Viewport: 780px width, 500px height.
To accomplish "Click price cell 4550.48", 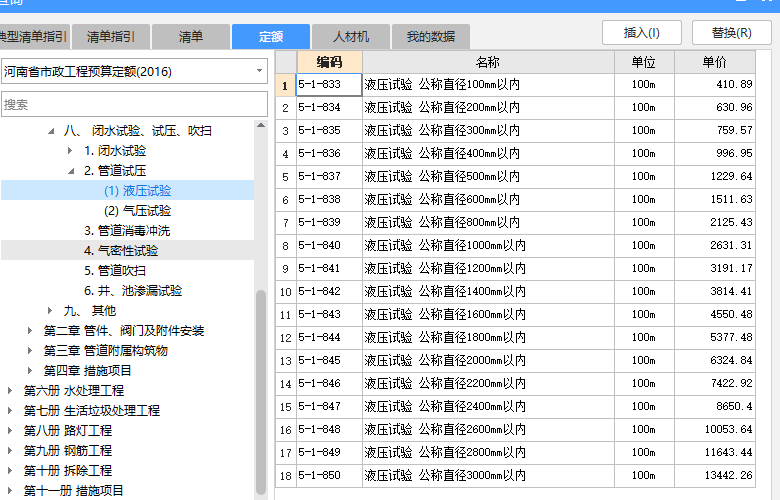I will point(715,314).
